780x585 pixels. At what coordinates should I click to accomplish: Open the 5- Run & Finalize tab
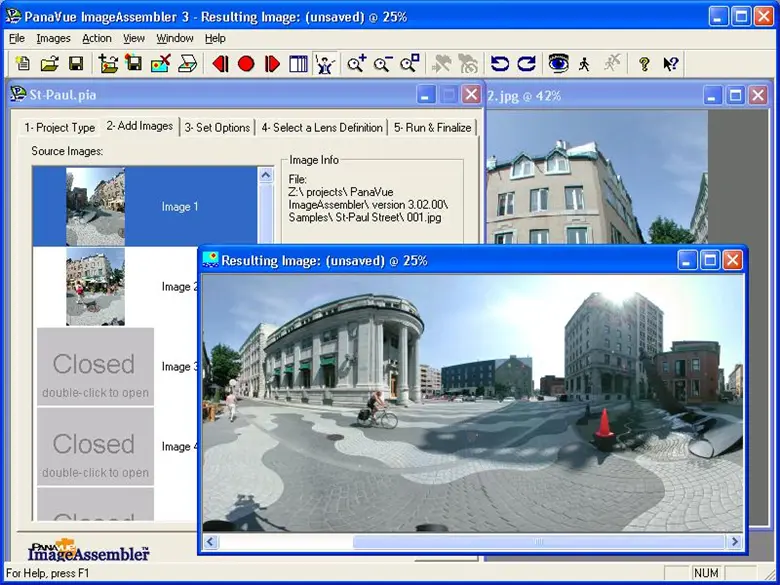432,128
